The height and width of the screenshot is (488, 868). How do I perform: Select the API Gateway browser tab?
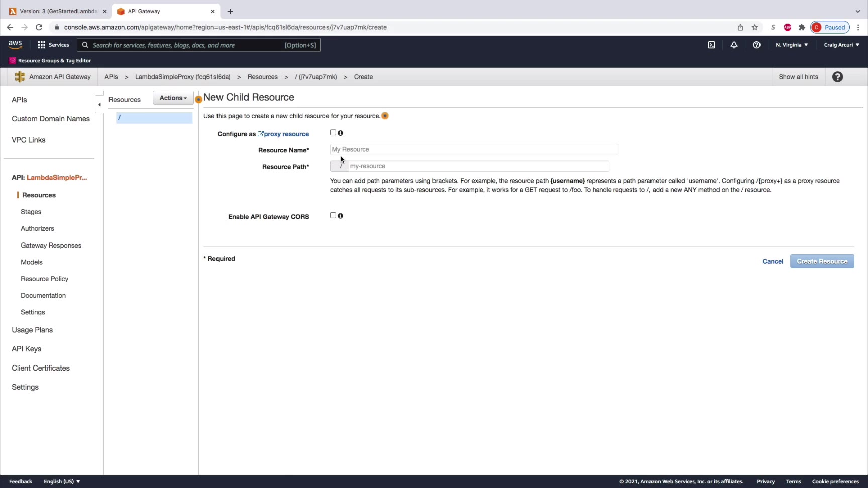click(166, 11)
